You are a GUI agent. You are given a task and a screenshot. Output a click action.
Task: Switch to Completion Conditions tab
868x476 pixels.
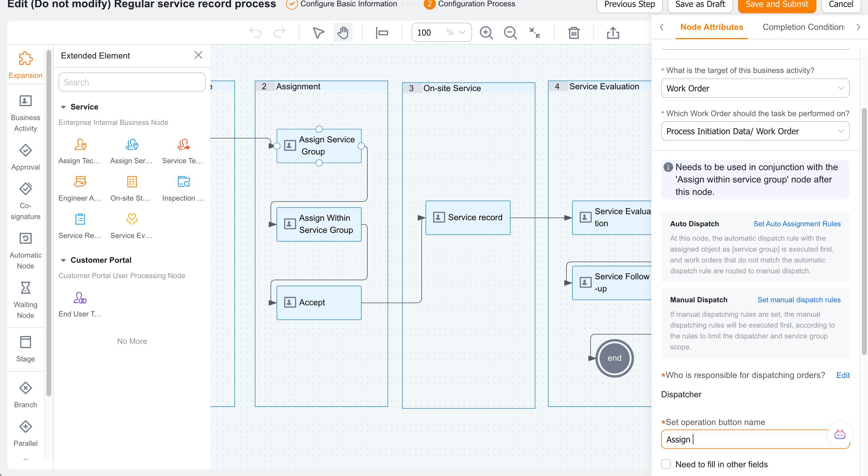[x=803, y=27]
